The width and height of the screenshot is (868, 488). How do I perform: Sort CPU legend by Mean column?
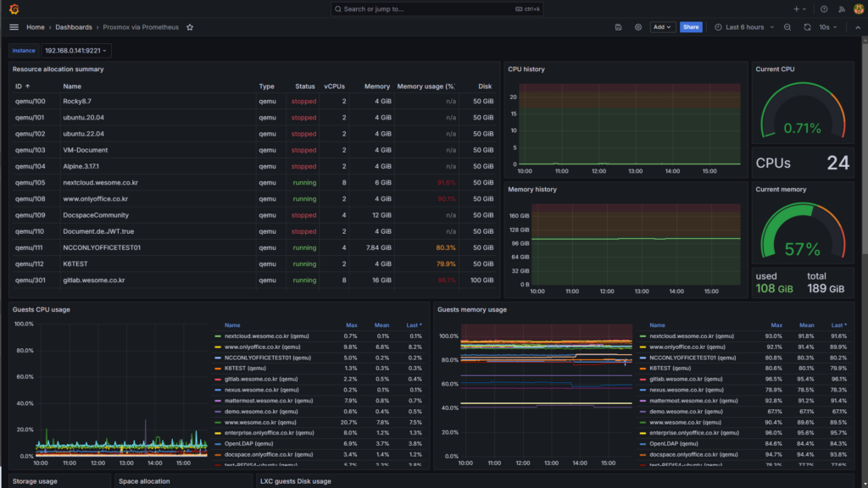[x=381, y=325]
